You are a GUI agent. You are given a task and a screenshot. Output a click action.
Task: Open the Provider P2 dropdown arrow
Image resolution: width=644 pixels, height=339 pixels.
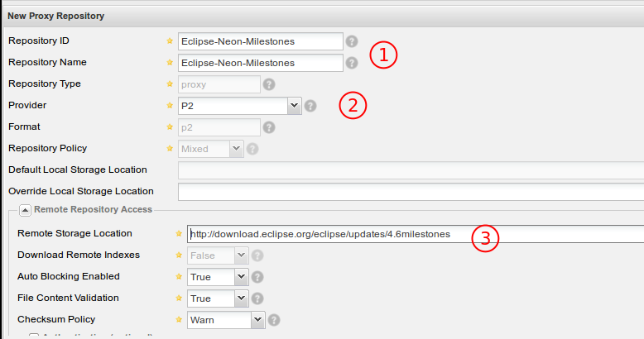point(295,106)
